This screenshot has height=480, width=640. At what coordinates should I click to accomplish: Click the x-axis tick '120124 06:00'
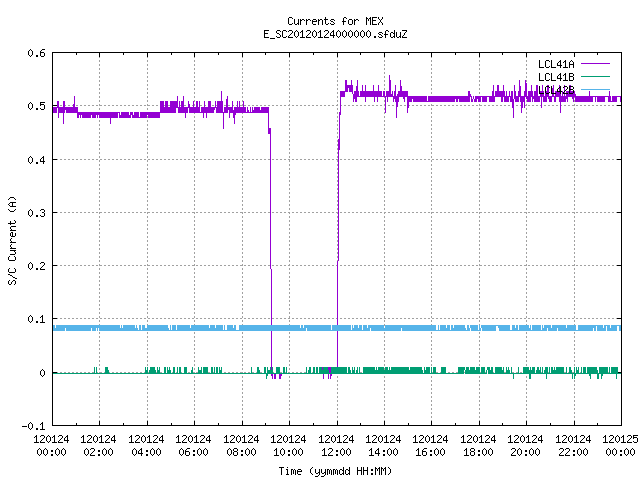(193, 446)
